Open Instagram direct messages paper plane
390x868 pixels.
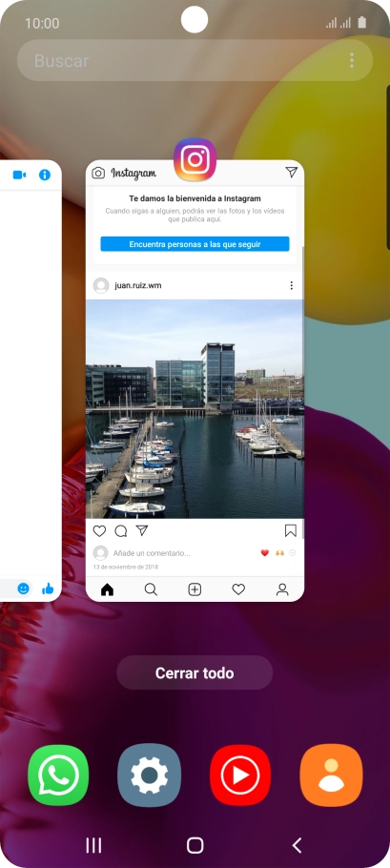click(x=292, y=173)
